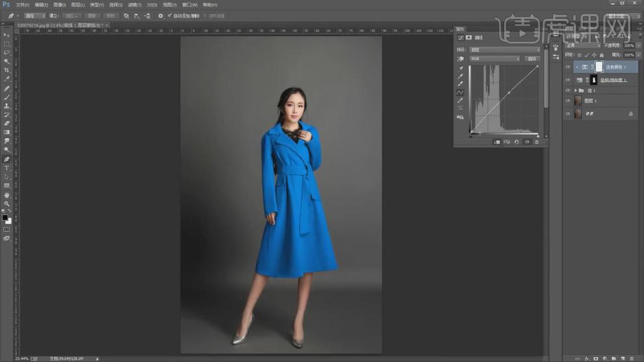The height and width of the screenshot is (362, 644).
Task: Open the curves preset dropdown
Action: pos(505,49)
